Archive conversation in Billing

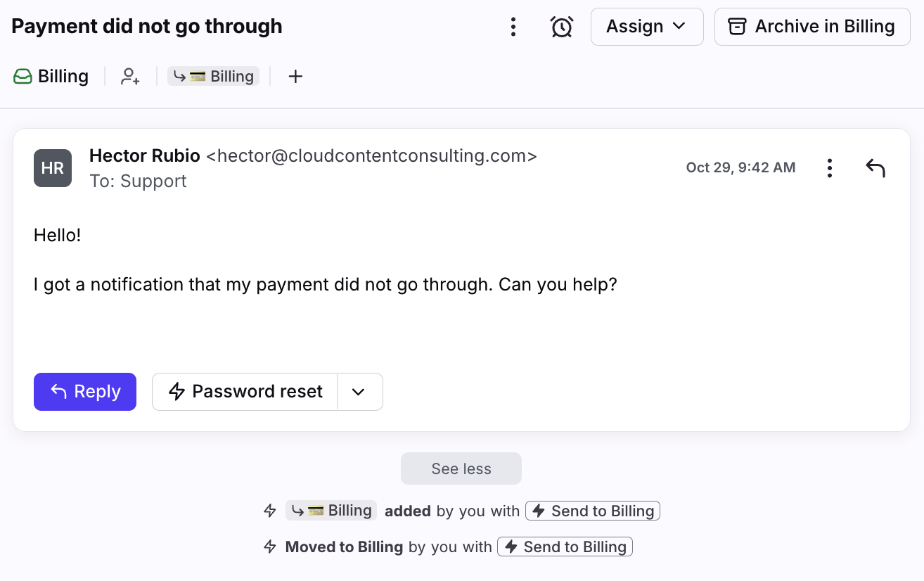click(811, 27)
